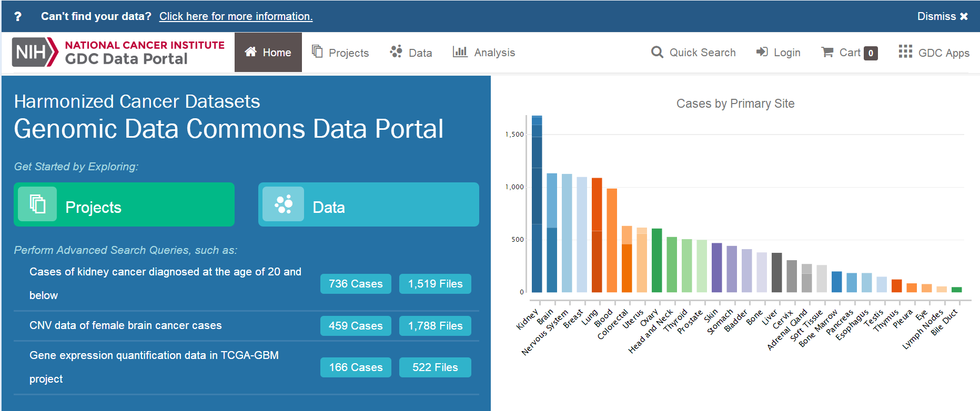This screenshot has height=411, width=980.
Task: Click the Thyroid axis label
Action: pyautogui.click(x=675, y=320)
